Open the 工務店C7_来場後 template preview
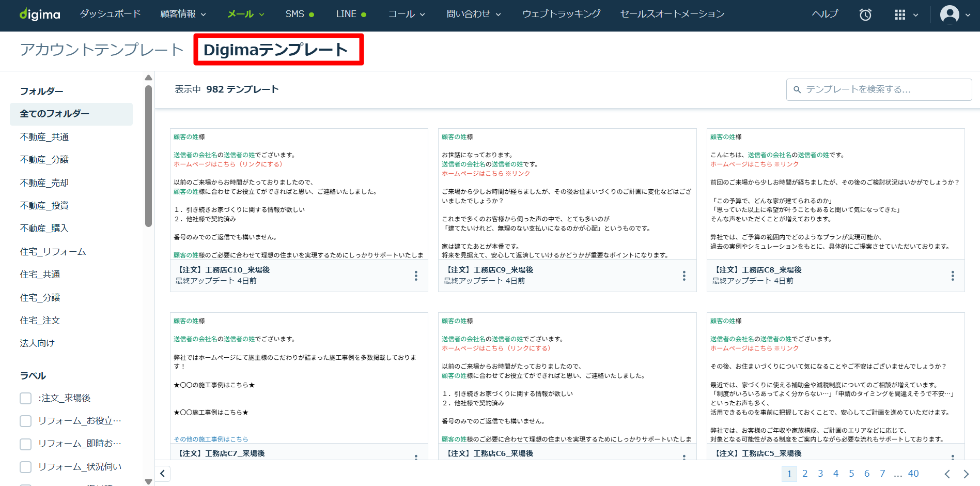The image size is (980, 486). click(299, 378)
